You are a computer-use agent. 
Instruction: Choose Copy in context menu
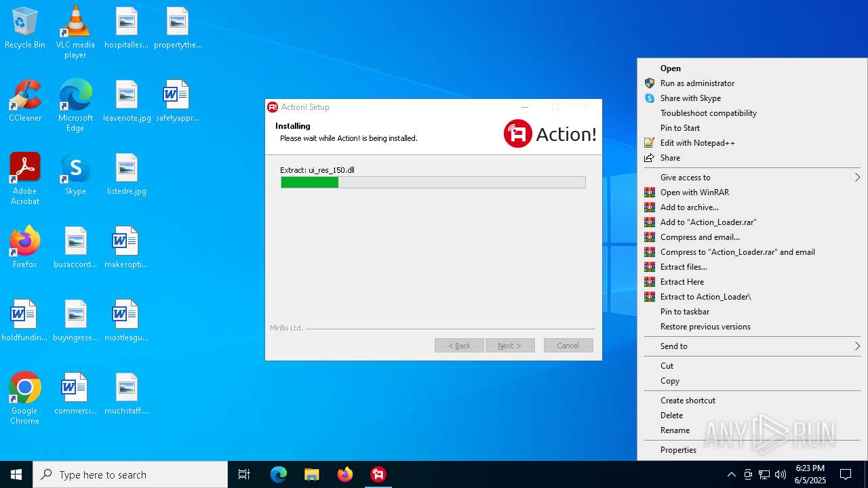pyautogui.click(x=751, y=380)
